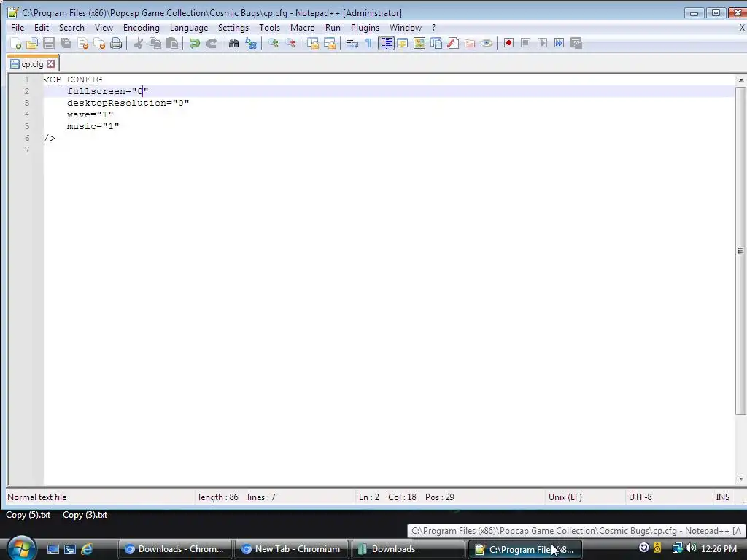Place cursor in the <CP_CONFIG line
Image resolution: width=747 pixels, height=560 pixels.
(73, 79)
